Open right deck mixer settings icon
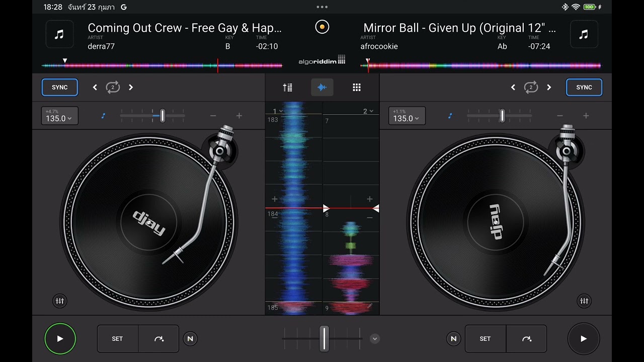644x362 pixels. pos(584,301)
